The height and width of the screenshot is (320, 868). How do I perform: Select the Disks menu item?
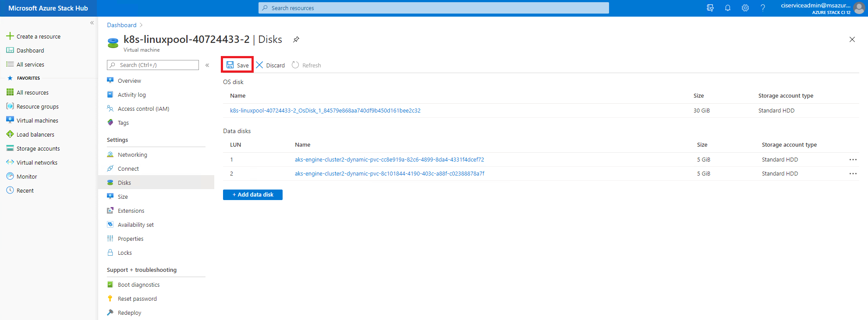pyautogui.click(x=156, y=183)
